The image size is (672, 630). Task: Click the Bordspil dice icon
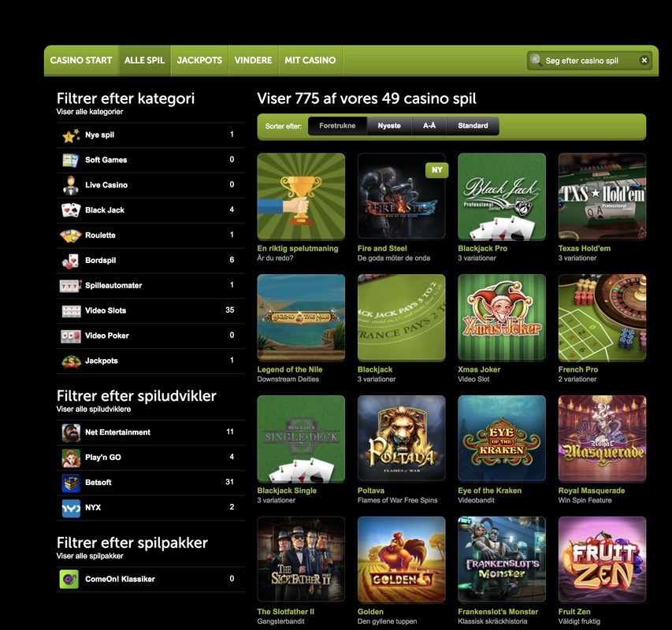pyautogui.click(x=71, y=261)
